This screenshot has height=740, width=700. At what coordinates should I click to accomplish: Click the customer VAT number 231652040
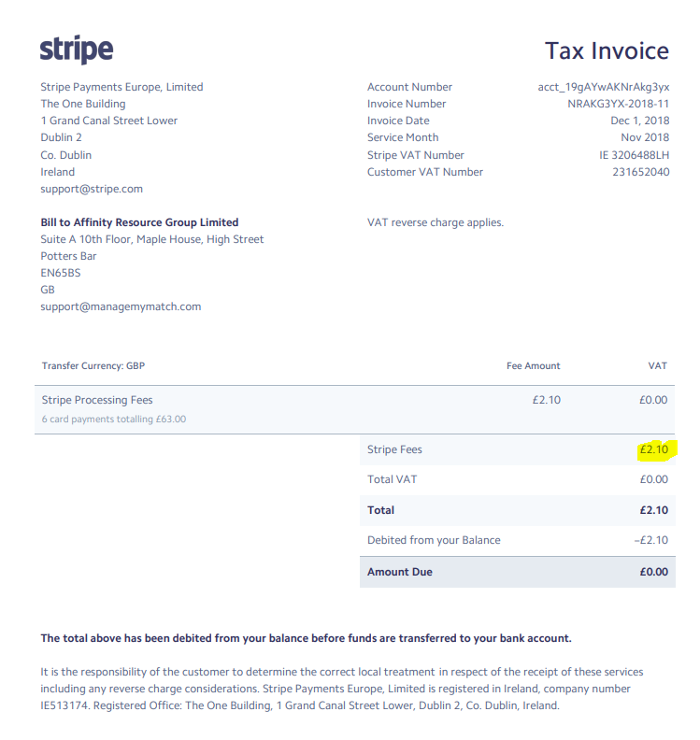[640, 172]
